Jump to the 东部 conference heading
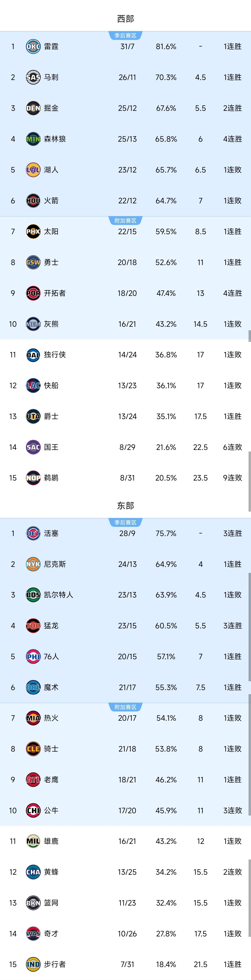The width and height of the screenshot is (251, 980). [125, 506]
